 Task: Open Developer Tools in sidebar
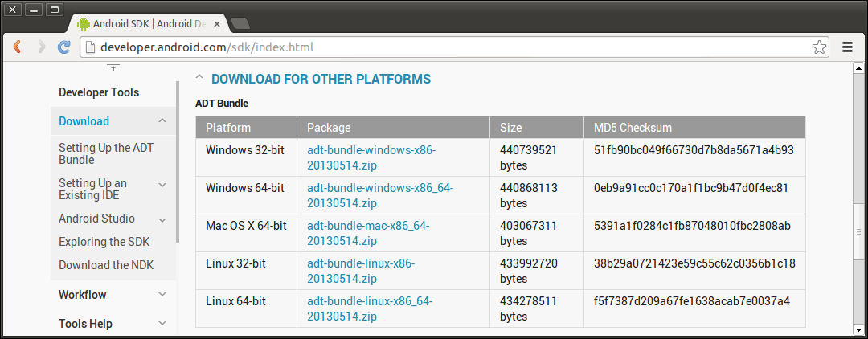coord(99,92)
